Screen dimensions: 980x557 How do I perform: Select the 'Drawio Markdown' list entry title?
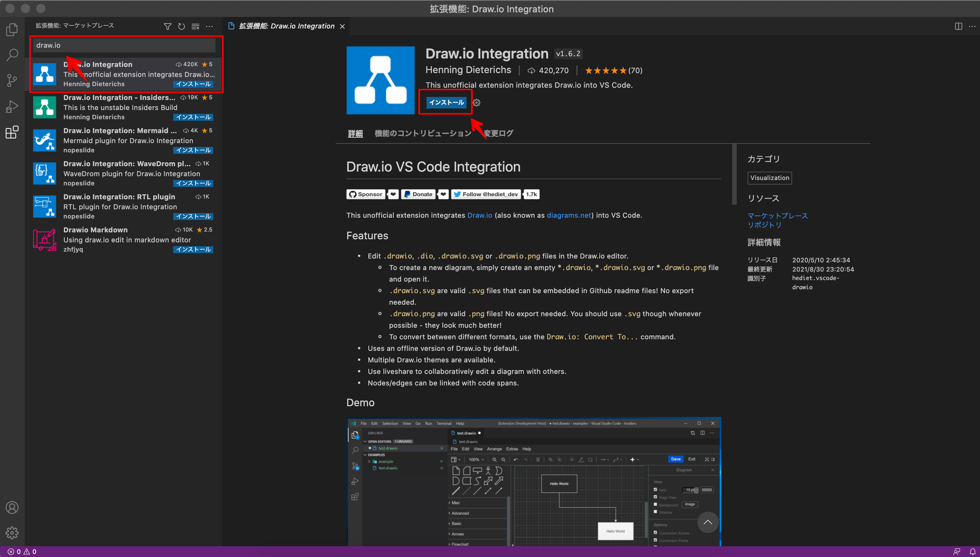(x=95, y=230)
